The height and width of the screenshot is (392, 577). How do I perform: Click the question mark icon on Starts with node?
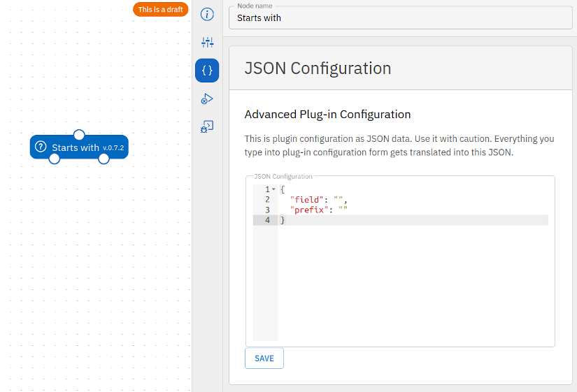41,147
